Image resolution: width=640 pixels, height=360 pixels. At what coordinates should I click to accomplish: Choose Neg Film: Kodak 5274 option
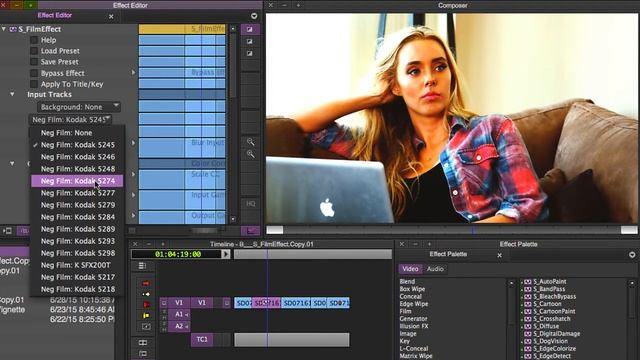(77, 181)
